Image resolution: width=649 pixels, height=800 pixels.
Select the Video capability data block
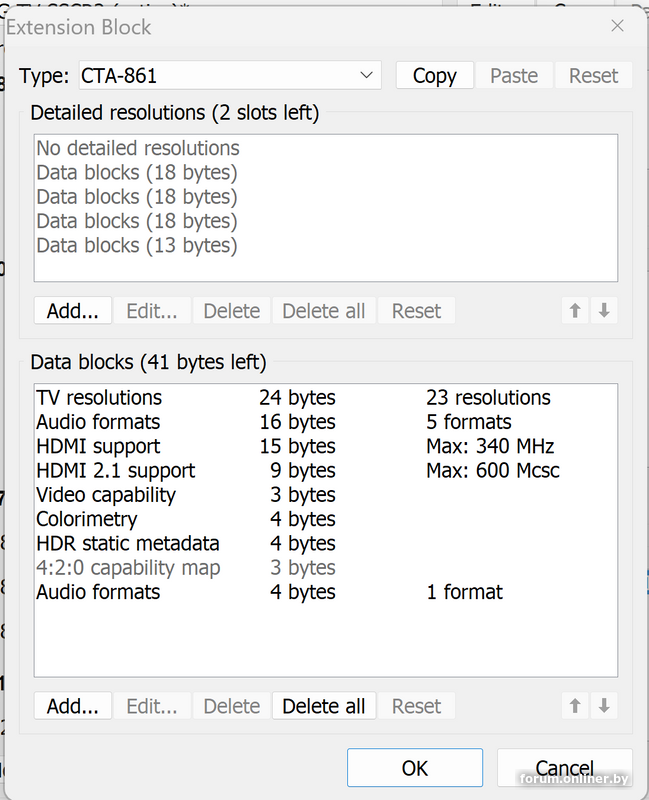coord(106,495)
